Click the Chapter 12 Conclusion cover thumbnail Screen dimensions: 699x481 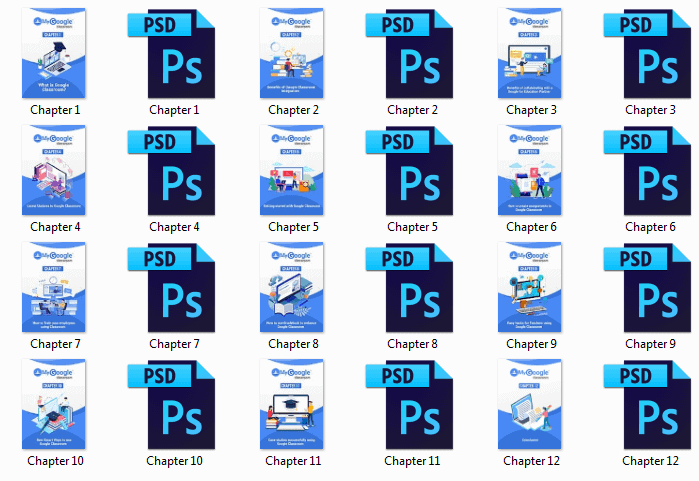pyautogui.click(x=530, y=404)
